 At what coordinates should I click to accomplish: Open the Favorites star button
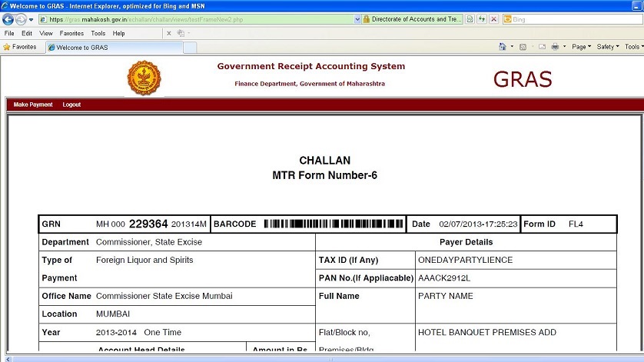pos(20,47)
